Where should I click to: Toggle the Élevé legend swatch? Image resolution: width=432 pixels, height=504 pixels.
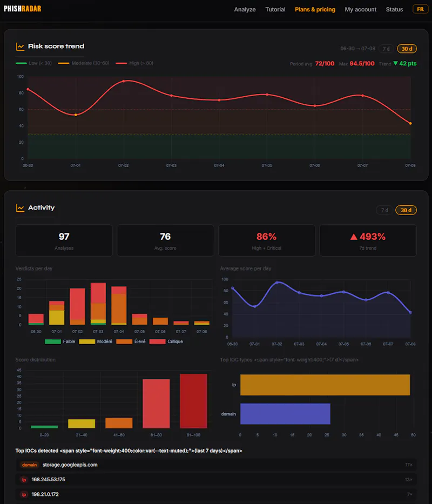coord(124,341)
